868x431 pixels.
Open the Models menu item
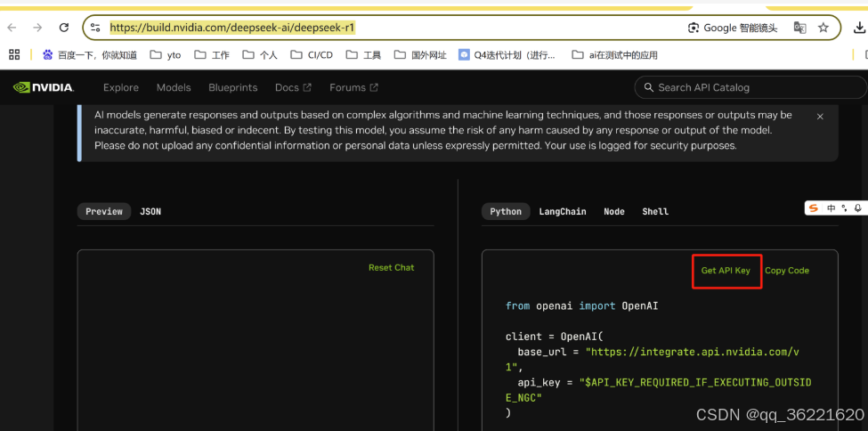click(x=174, y=87)
